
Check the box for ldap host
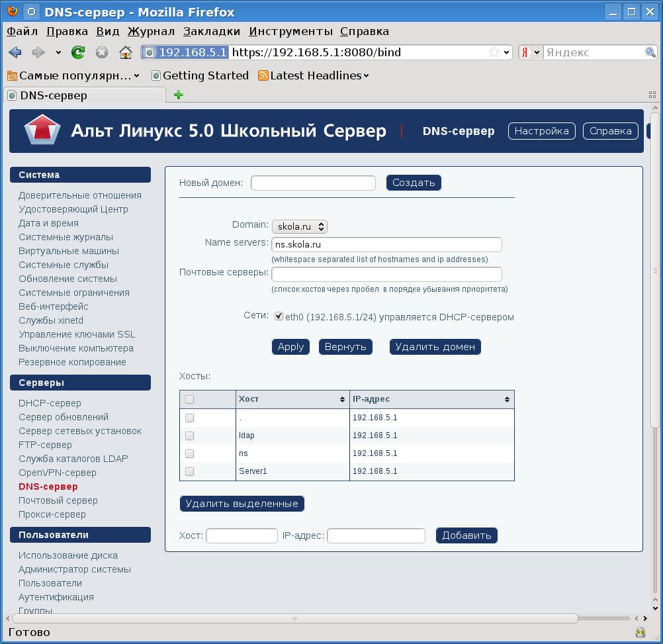pos(190,436)
